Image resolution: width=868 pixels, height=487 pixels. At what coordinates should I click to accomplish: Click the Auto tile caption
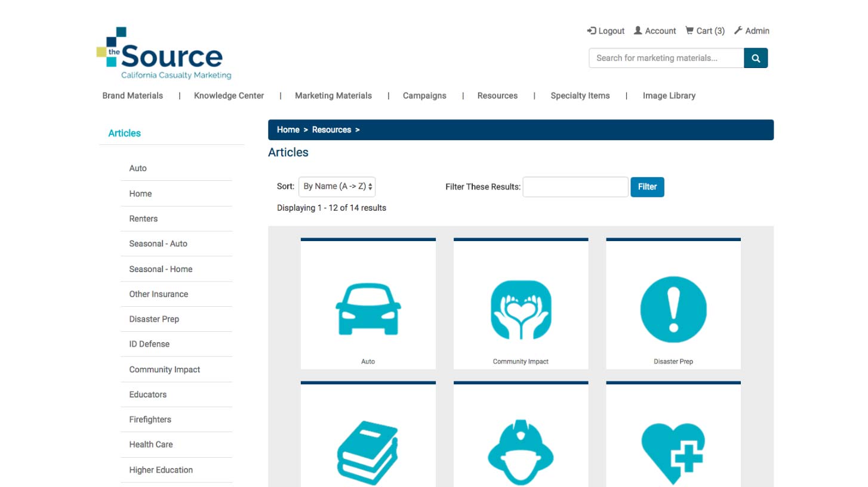click(x=368, y=362)
